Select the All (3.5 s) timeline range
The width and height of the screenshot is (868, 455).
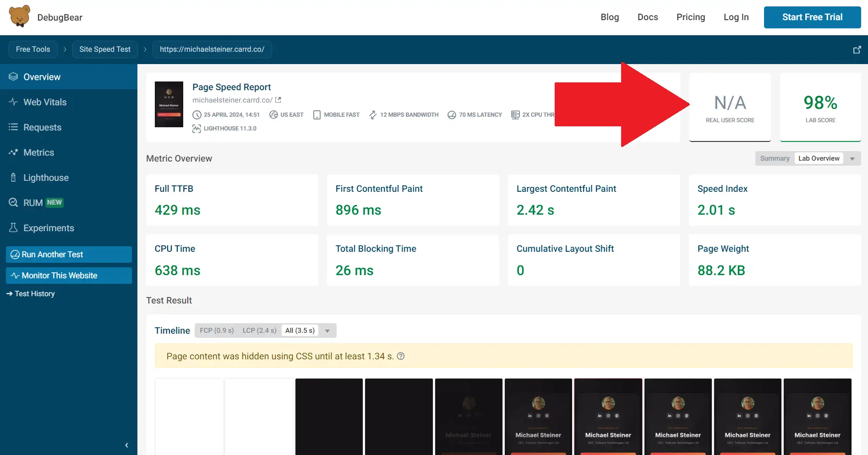(300, 330)
